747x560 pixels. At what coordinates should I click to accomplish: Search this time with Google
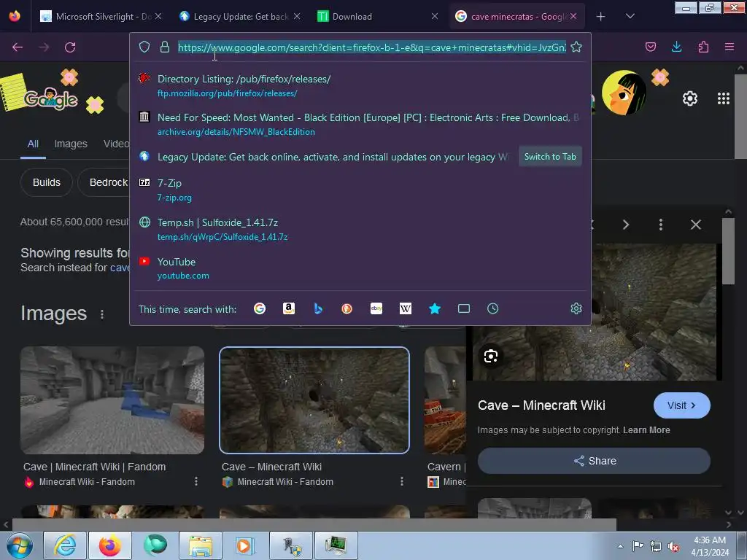click(260, 308)
